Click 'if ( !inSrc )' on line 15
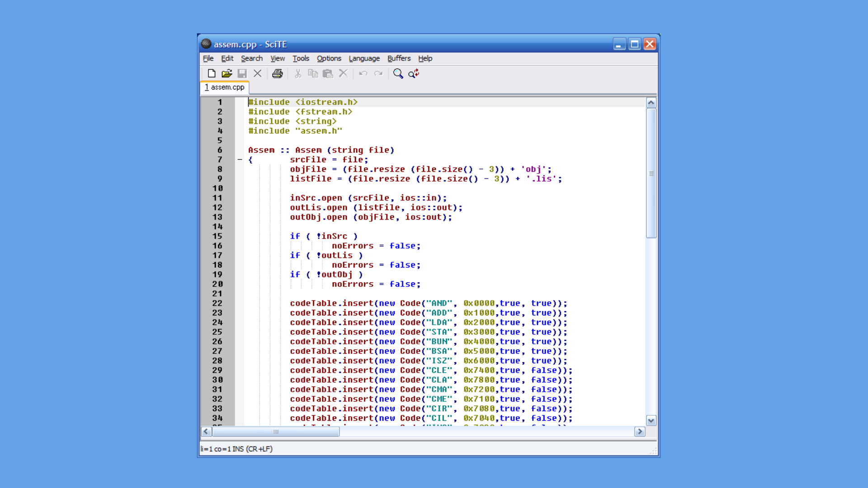This screenshot has height=488, width=868. click(x=324, y=236)
